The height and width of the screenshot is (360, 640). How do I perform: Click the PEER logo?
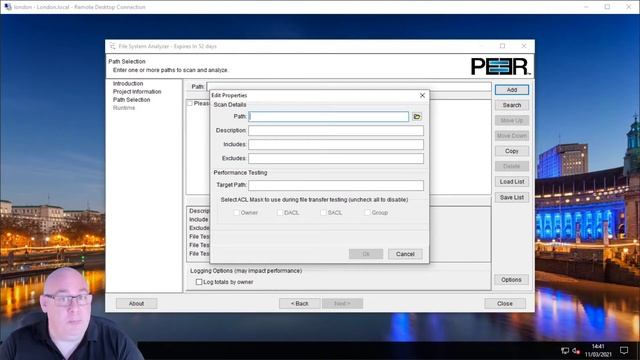click(501, 66)
